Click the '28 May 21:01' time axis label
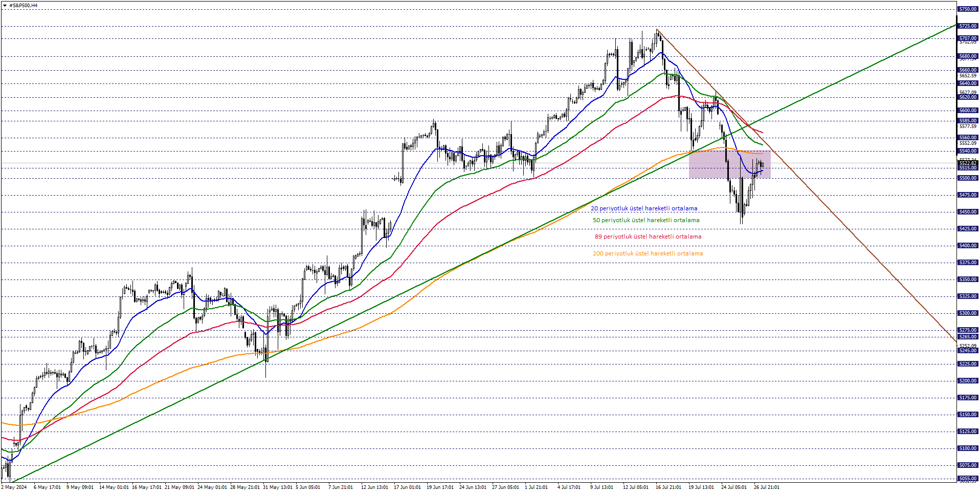 [x=244, y=487]
